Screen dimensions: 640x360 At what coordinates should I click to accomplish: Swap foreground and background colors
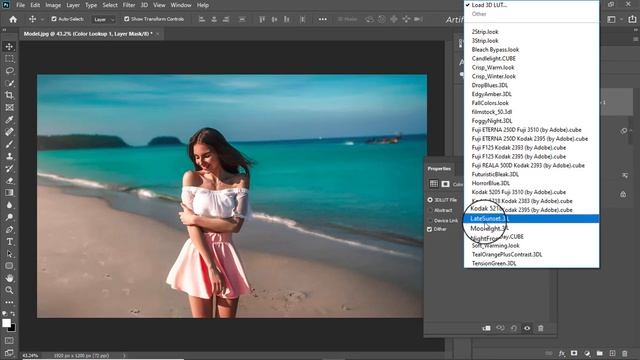[13, 314]
